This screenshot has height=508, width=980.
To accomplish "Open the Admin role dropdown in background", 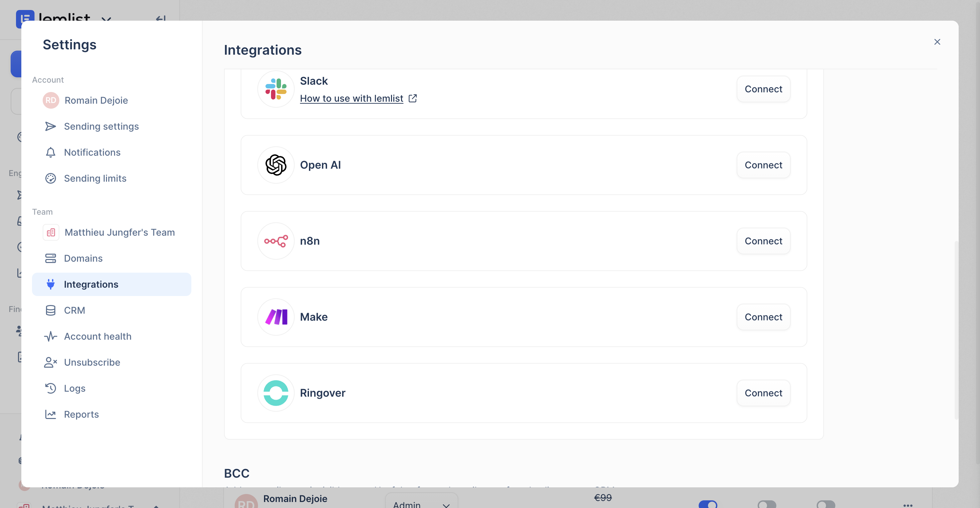I will 421,500.
